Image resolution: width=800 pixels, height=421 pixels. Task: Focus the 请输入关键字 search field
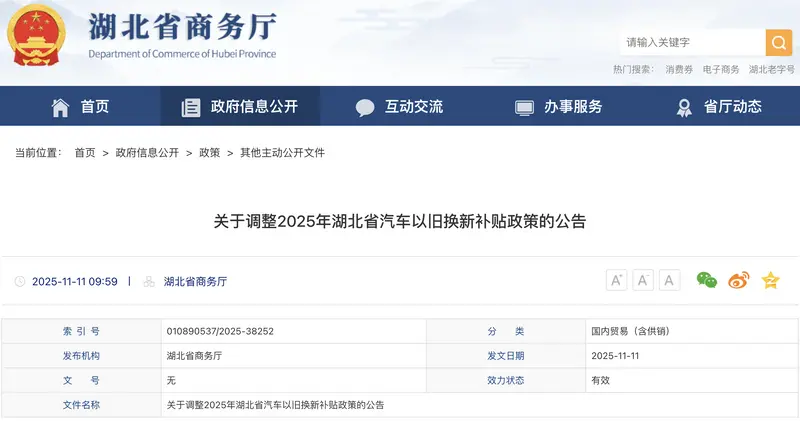[x=690, y=43]
